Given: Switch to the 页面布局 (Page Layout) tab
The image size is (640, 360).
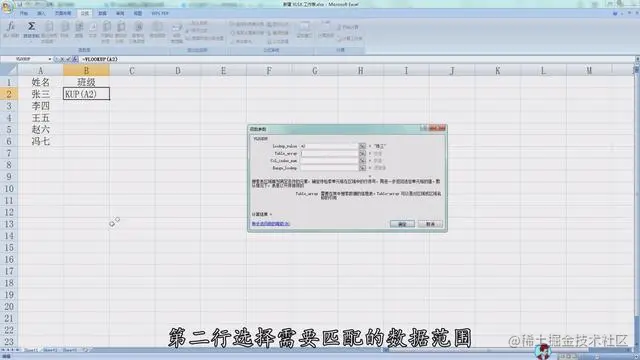Looking at the screenshot, I should (63, 13).
